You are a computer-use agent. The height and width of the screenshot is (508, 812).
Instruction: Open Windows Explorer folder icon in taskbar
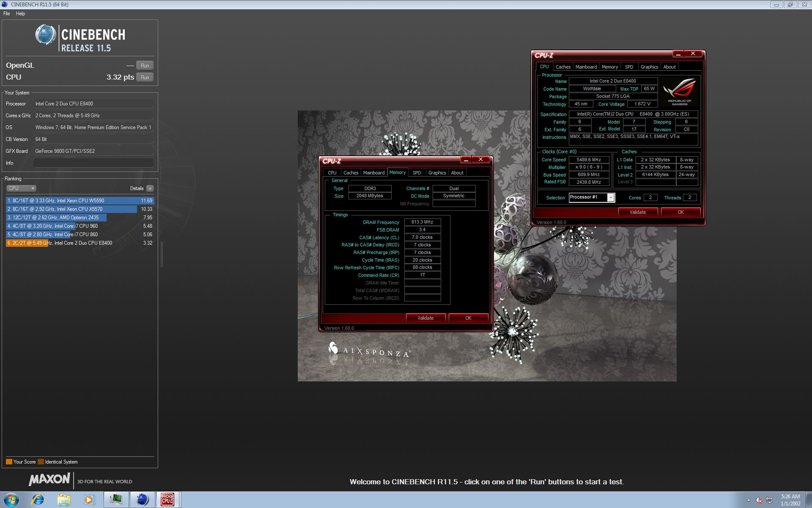point(64,500)
